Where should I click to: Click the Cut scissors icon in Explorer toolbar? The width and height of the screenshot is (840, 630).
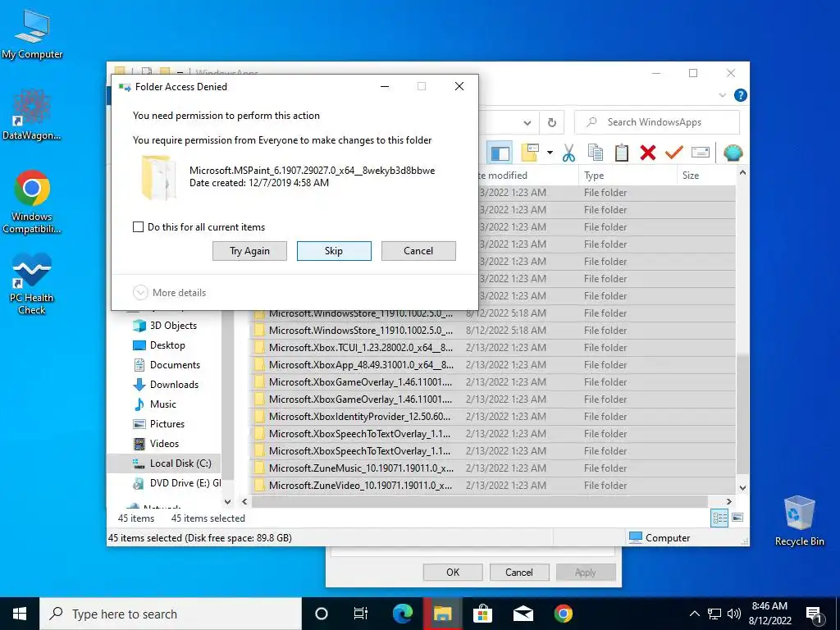(568, 153)
